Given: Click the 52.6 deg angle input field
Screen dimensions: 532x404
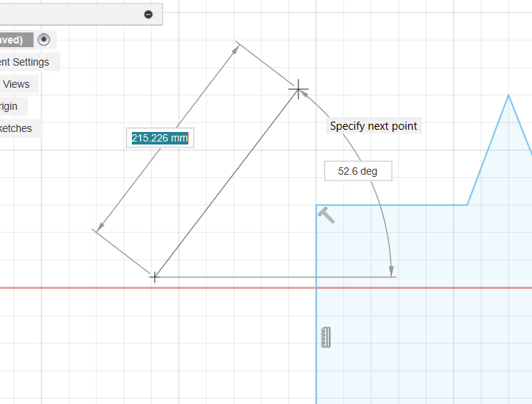Looking at the screenshot, I should (x=358, y=171).
